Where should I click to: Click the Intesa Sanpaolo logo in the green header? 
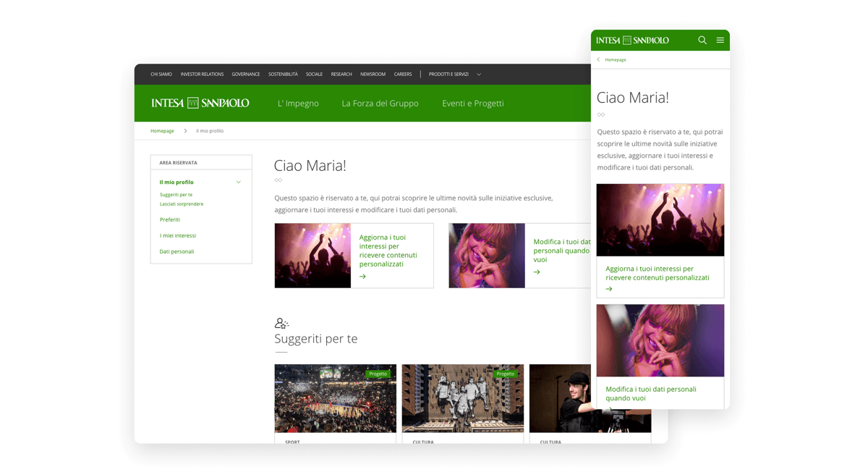point(200,103)
